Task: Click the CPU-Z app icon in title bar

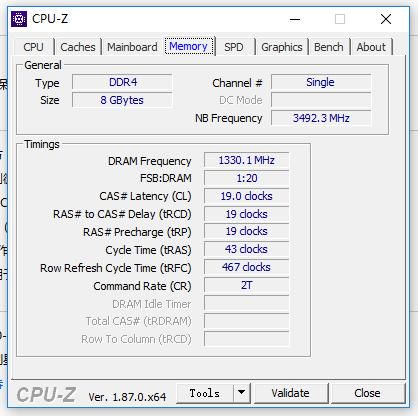Action: click(x=19, y=19)
